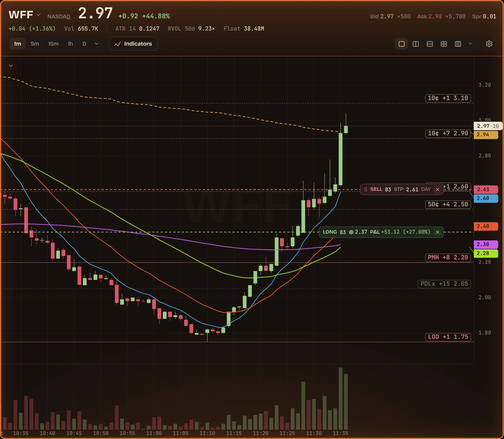Click the orange 2.40 axis price tag
Screen dimensions: 504x439
tap(486, 226)
